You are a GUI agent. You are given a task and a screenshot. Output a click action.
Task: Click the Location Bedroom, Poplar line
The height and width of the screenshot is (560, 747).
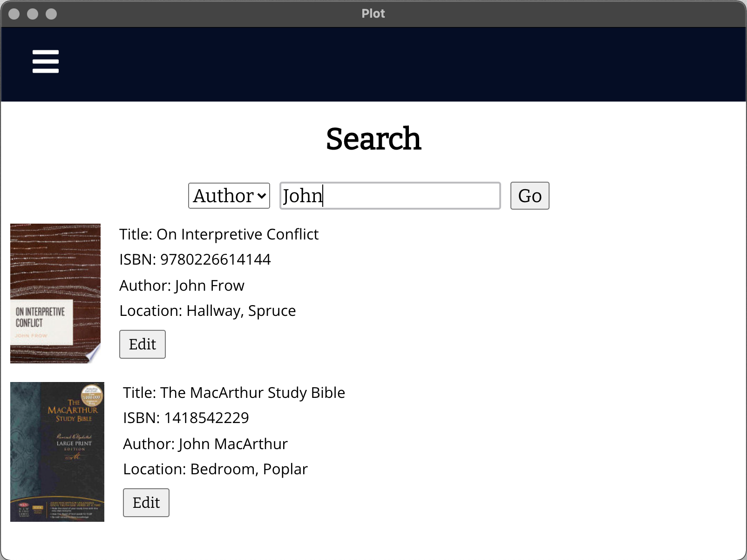pyautogui.click(x=215, y=469)
